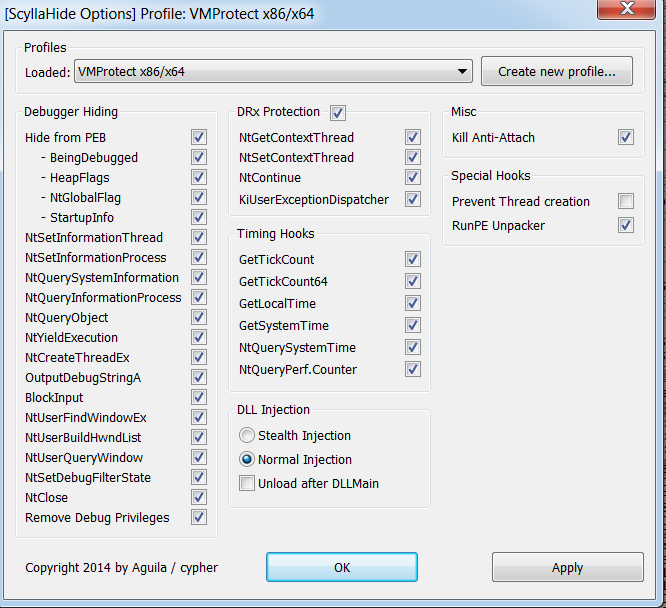Toggle NtGetContextThread checkbox
The height and width of the screenshot is (608, 666).
tap(413, 137)
